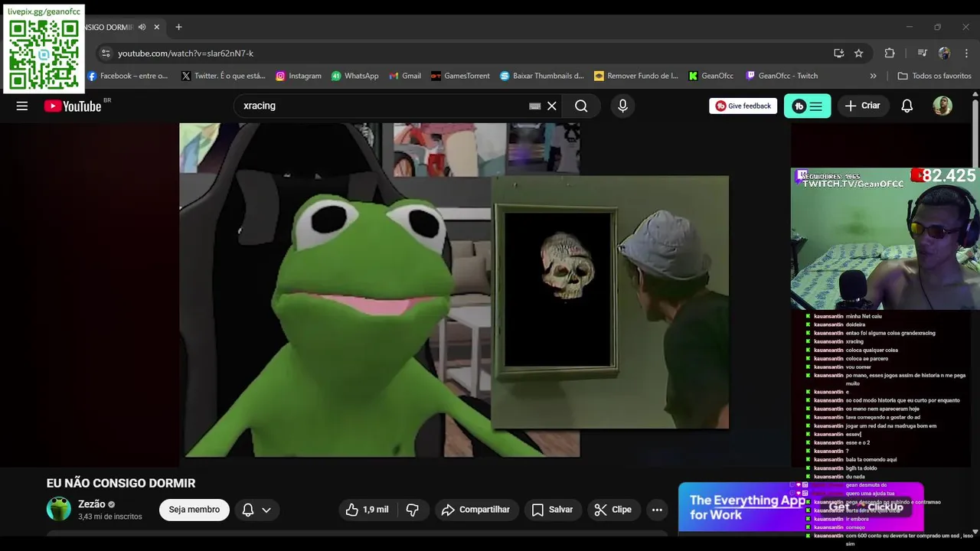Click chat message 'bala ta comendo aqui'
980x551 pixels.
pos(871,460)
